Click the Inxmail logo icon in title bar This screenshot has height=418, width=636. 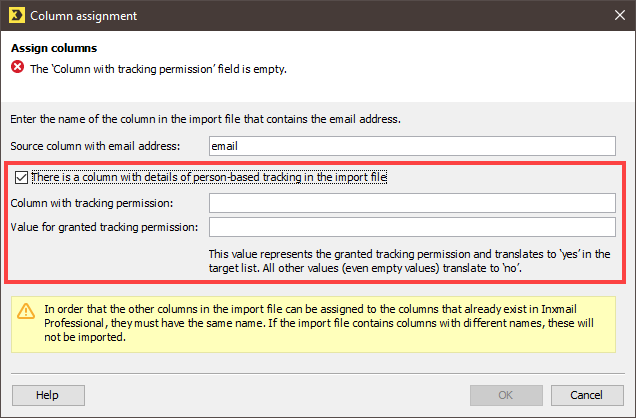click(17, 15)
